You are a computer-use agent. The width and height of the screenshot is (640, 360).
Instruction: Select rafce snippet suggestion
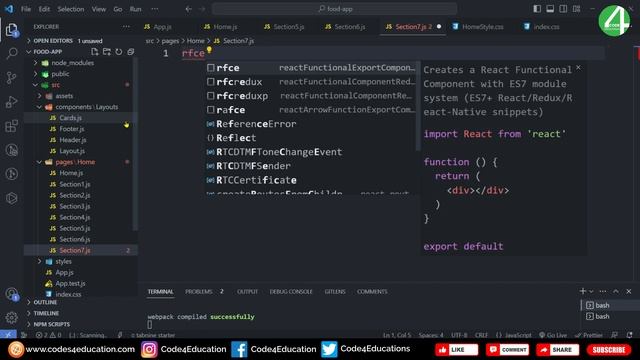(x=311, y=110)
